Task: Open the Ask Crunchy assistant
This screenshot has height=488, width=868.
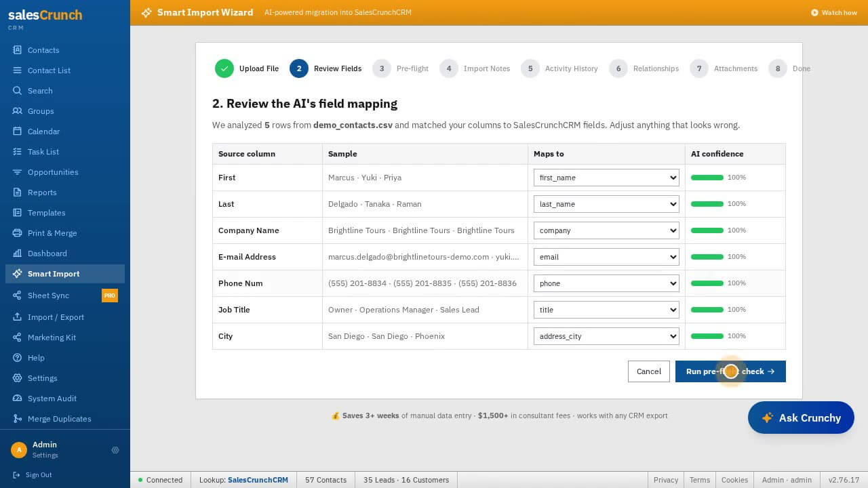Action: point(801,418)
